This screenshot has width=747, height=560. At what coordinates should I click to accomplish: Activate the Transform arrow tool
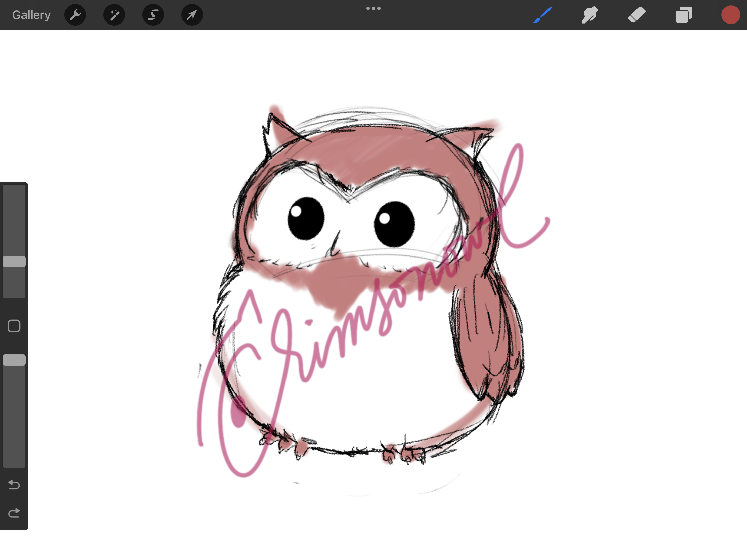[x=192, y=15]
